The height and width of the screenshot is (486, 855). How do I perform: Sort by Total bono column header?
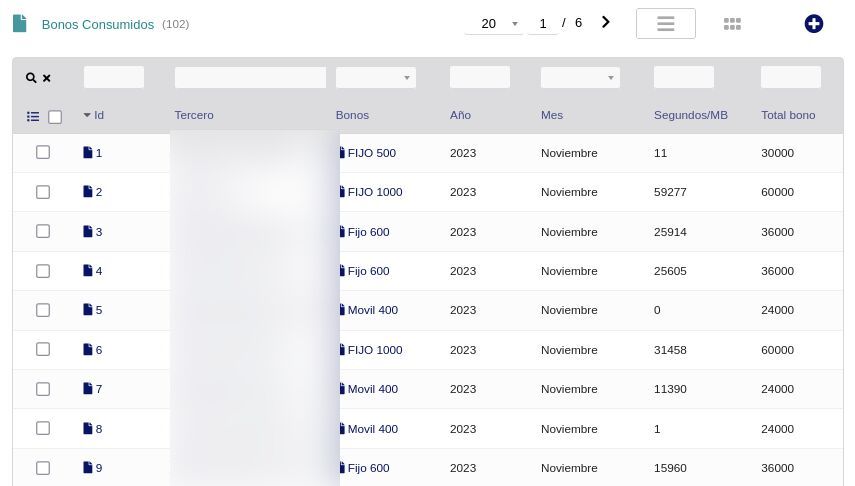(x=788, y=115)
